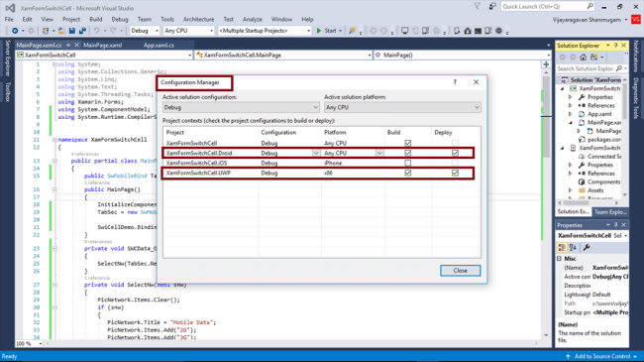The height and width of the screenshot is (362, 644).
Task: Open Droid project Configuration dropdown arrow
Action: pos(316,153)
